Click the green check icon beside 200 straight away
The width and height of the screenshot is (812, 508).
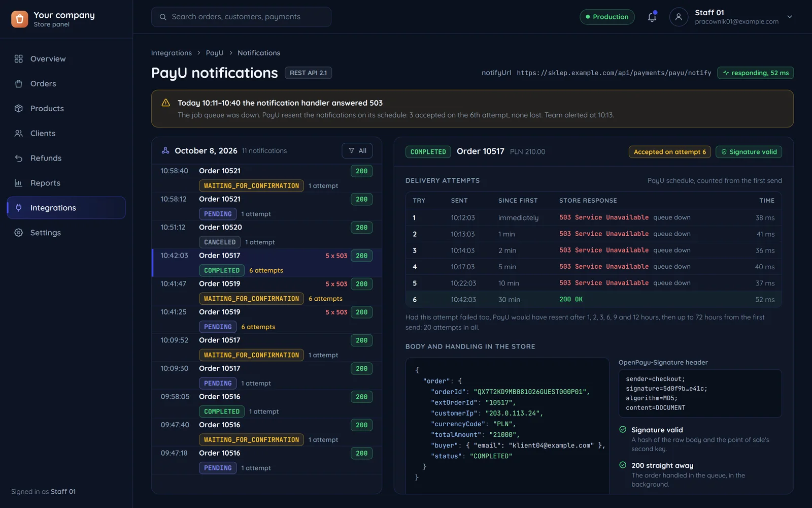coord(623,465)
